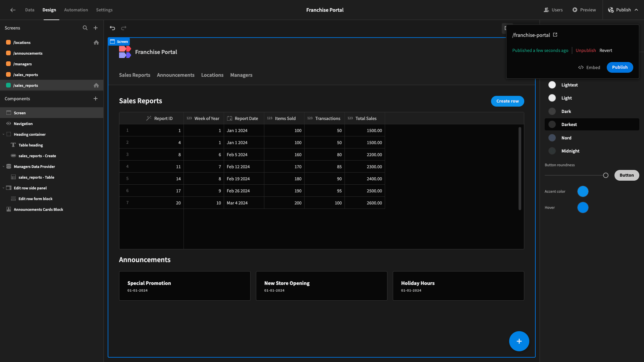Select the Darkest theme option
The image size is (644, 362).
click(592, 125)
